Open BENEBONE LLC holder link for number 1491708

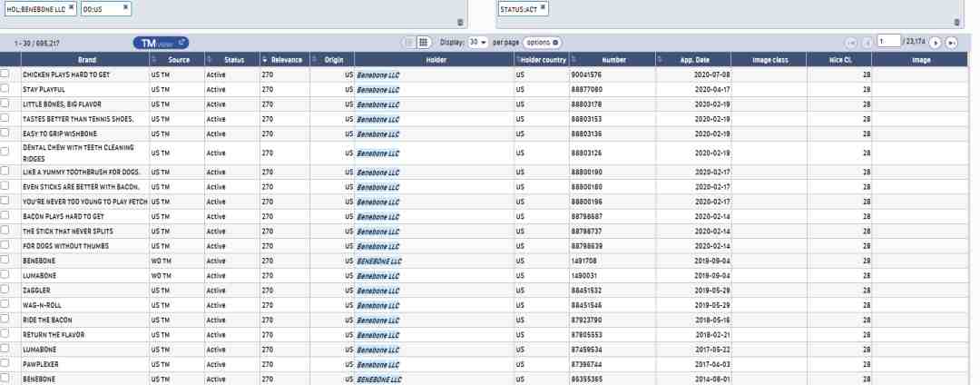click(x=378, y=261)
